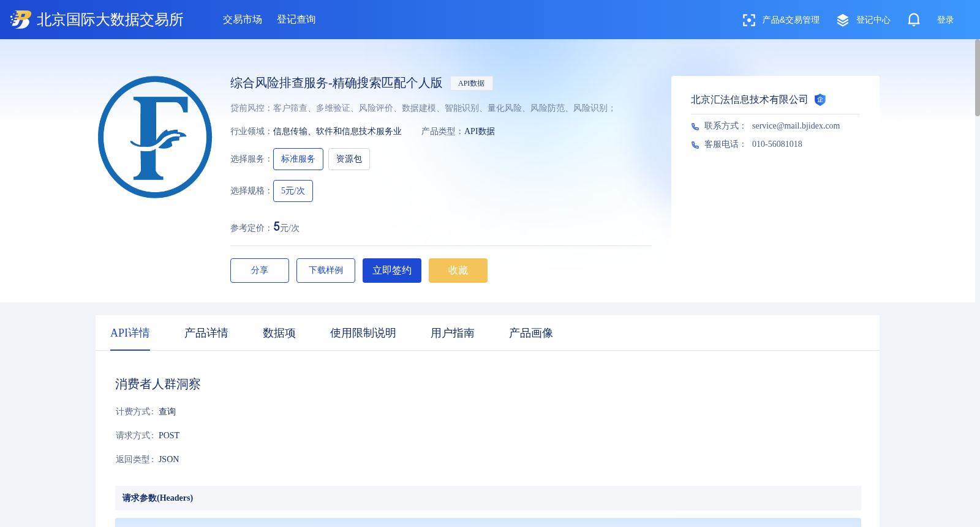Switch to the 使用限制说明 tab
Image resolution: width=980 pixels, height=527 pixels.
tap(363, 333)
